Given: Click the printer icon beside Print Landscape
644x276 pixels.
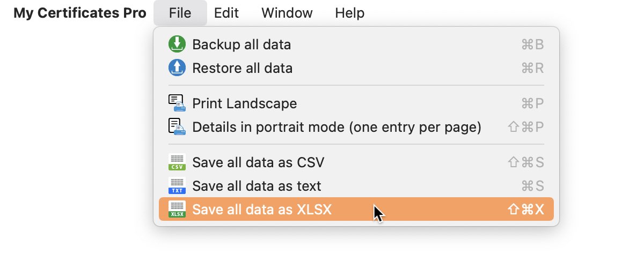Looking at the screenshot, I should [177, 103].
